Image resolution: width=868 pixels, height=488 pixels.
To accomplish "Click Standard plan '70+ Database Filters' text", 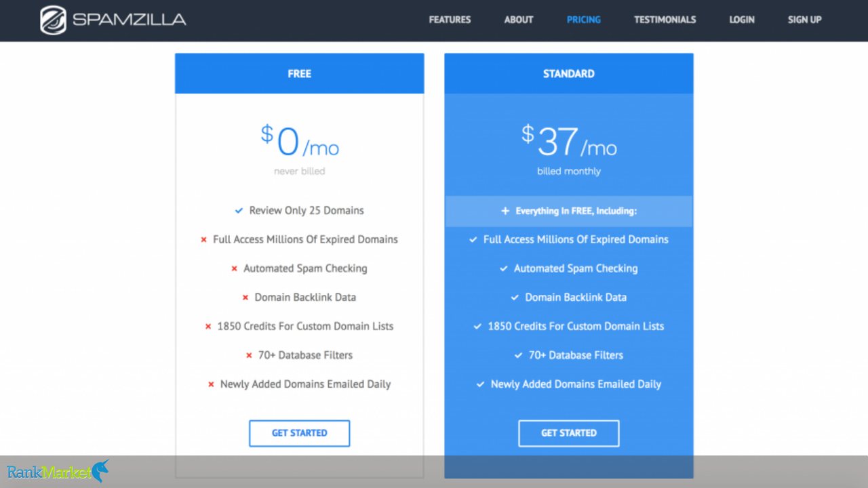I will point(576,356).
